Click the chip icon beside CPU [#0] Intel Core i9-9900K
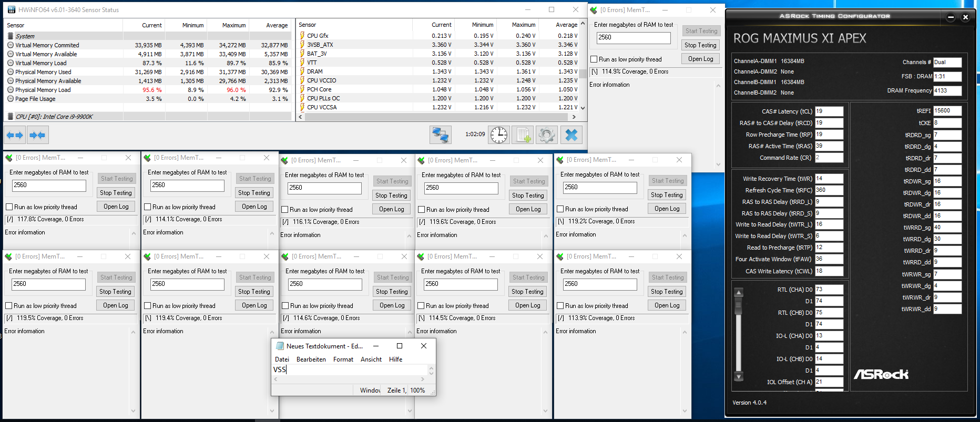The width and height of the screenshot is (980, 422). (11, 117)
